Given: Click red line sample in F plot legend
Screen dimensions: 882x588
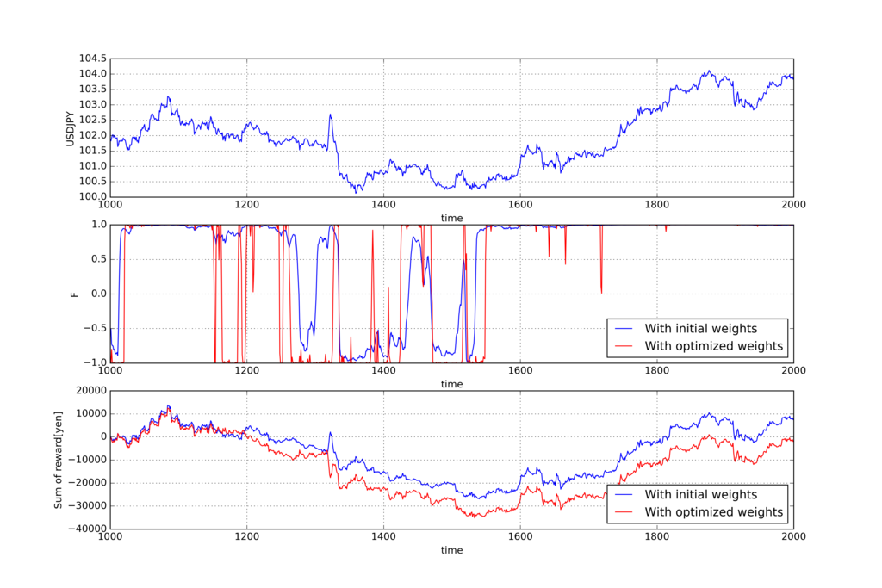Looking at the screenshot, I should (x=624, y=346).
